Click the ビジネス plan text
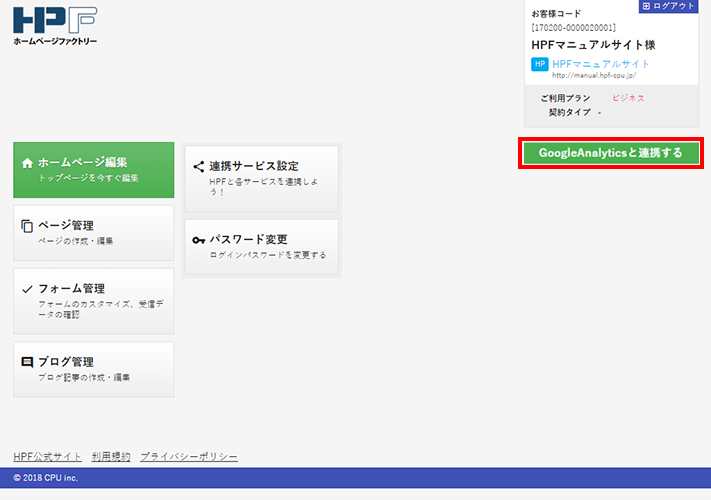711x500 pixels. 628,98
